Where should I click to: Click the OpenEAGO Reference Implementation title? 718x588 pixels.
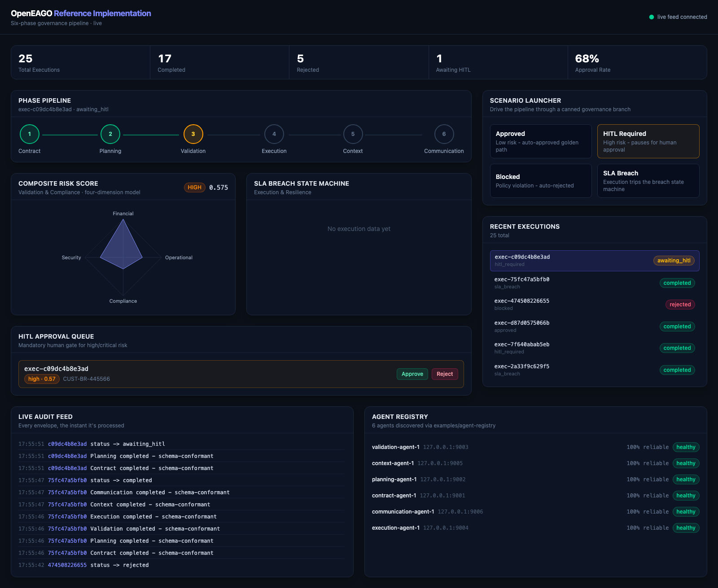[81, 13]
